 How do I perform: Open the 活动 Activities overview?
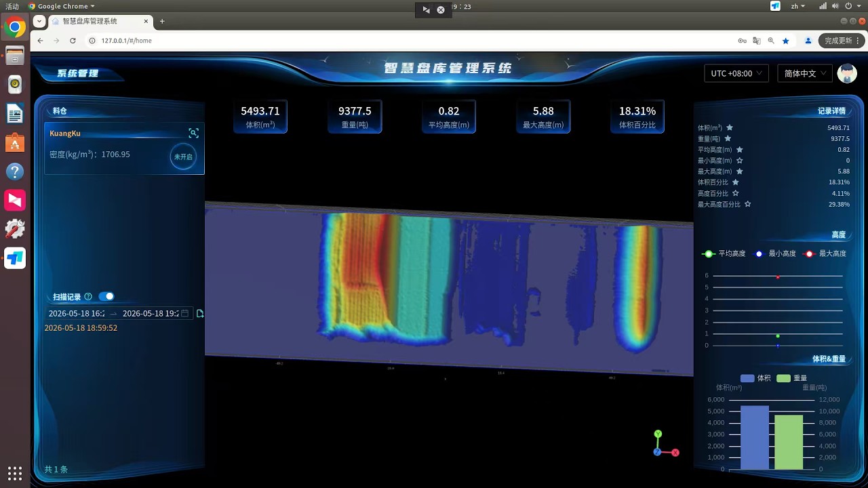(12, 6)
